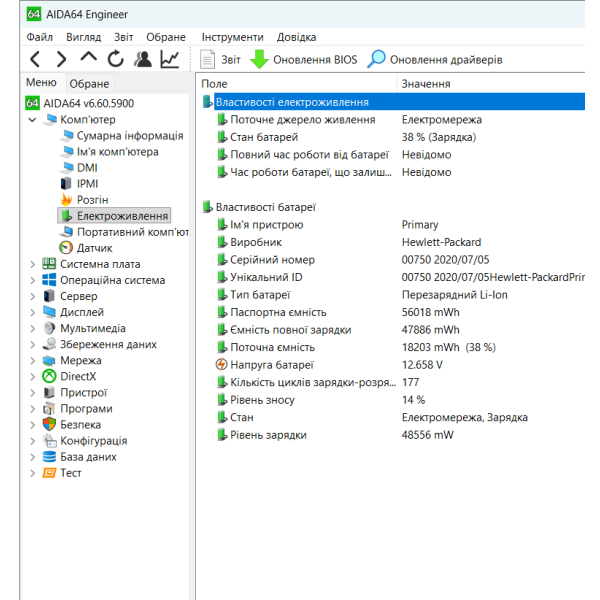Viewport: 600px width, 600px height.
Task: Click the forward navigation arrow
Action: (x=61, y=59)
